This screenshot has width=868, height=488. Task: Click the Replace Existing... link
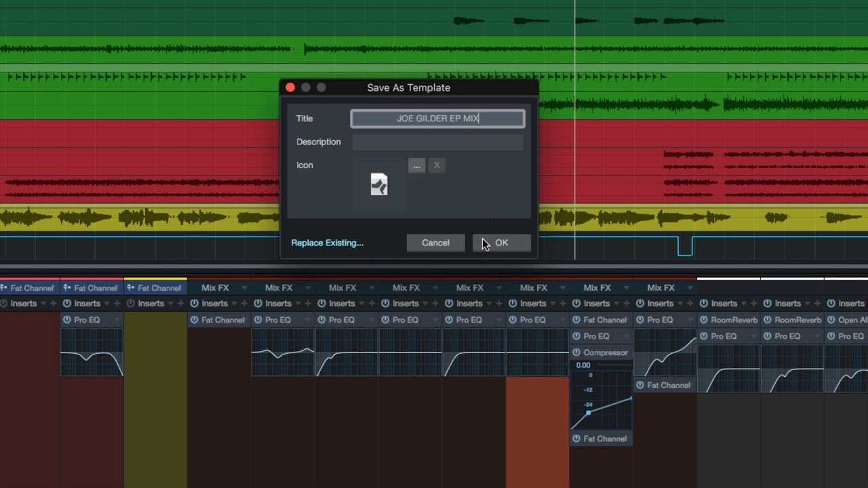tap(328, 243)
